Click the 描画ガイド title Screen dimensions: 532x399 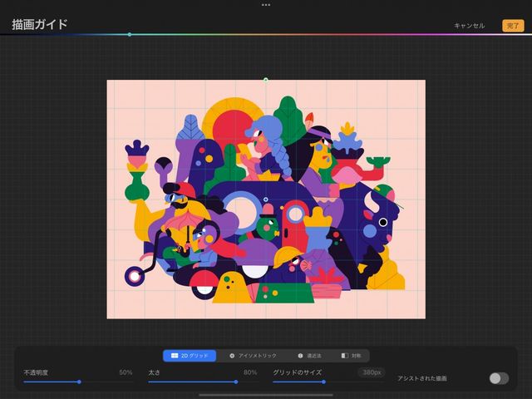(x=40, y=24)
